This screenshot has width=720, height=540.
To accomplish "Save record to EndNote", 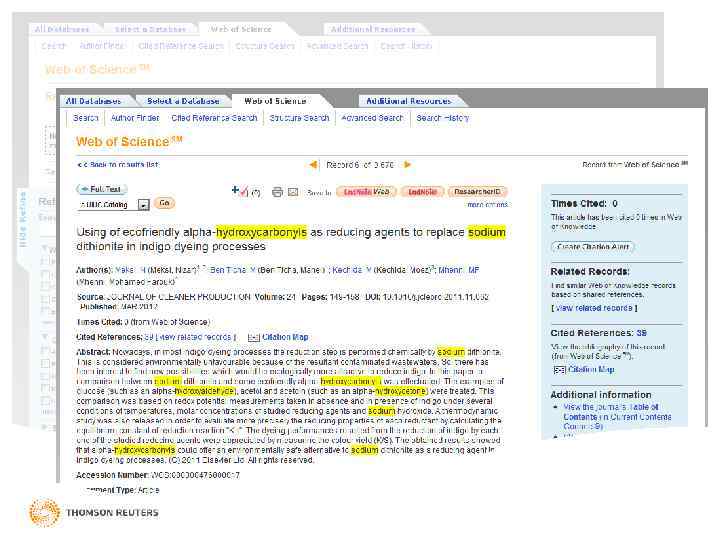I will (422, 192).
